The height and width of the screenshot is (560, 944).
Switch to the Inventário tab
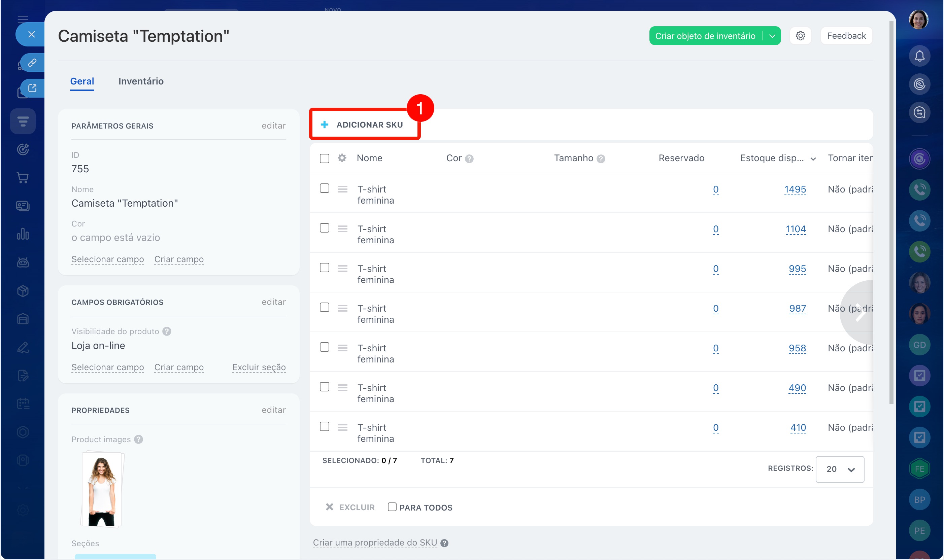click(x=141, y=81)
